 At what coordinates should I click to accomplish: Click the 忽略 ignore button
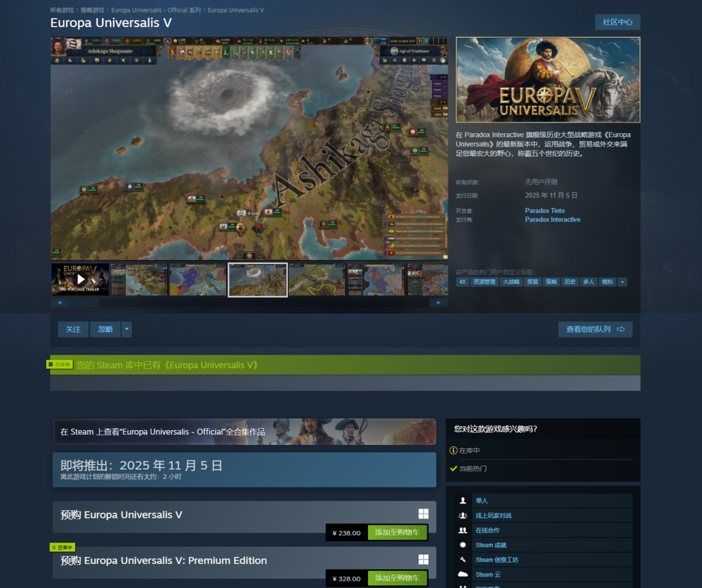(105, 329)
